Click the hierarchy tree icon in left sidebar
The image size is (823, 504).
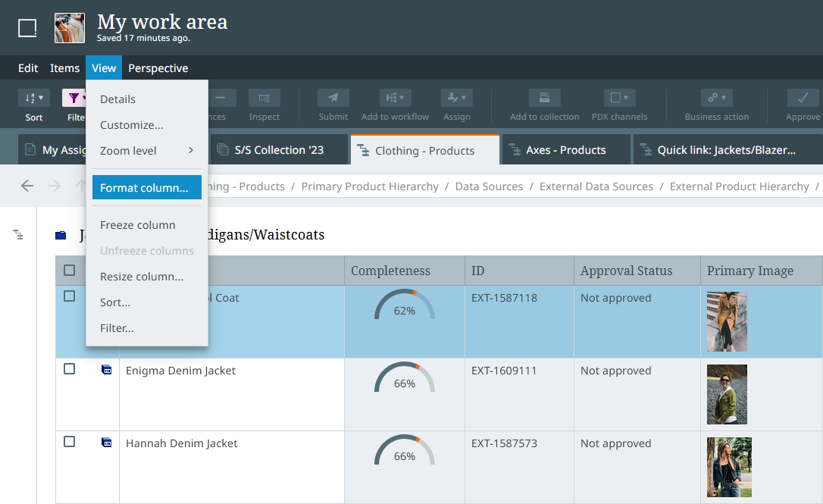point(18,235)
